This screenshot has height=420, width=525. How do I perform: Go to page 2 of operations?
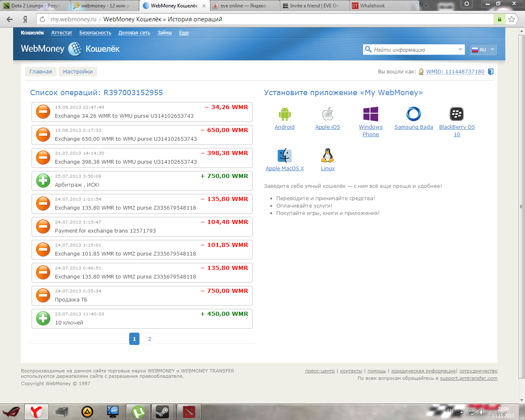150,339
